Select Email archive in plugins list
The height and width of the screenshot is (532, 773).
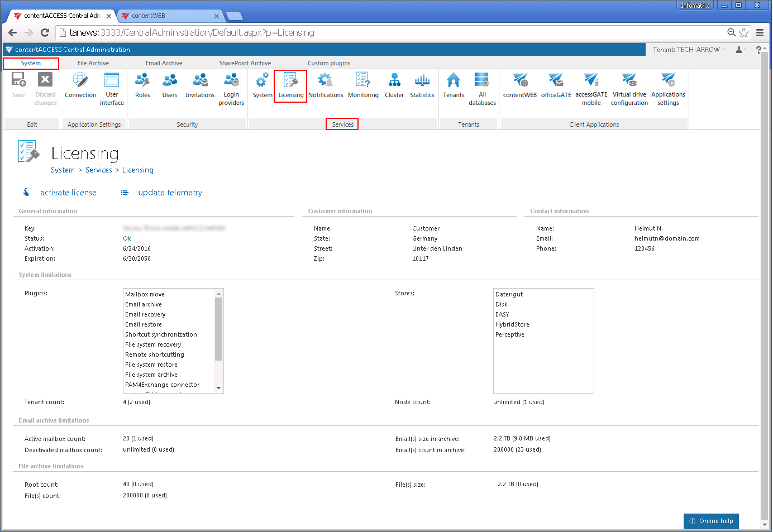(144, 304)
